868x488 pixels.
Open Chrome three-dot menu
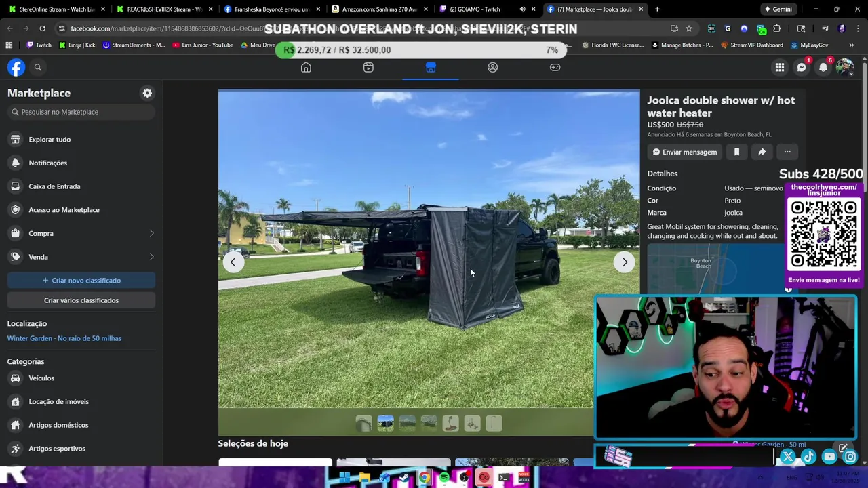click(x=858, y=28)
